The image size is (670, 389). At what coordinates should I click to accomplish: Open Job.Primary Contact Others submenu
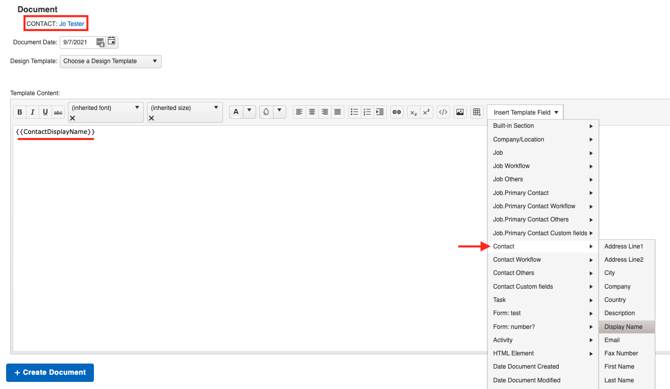coord(543,219)
